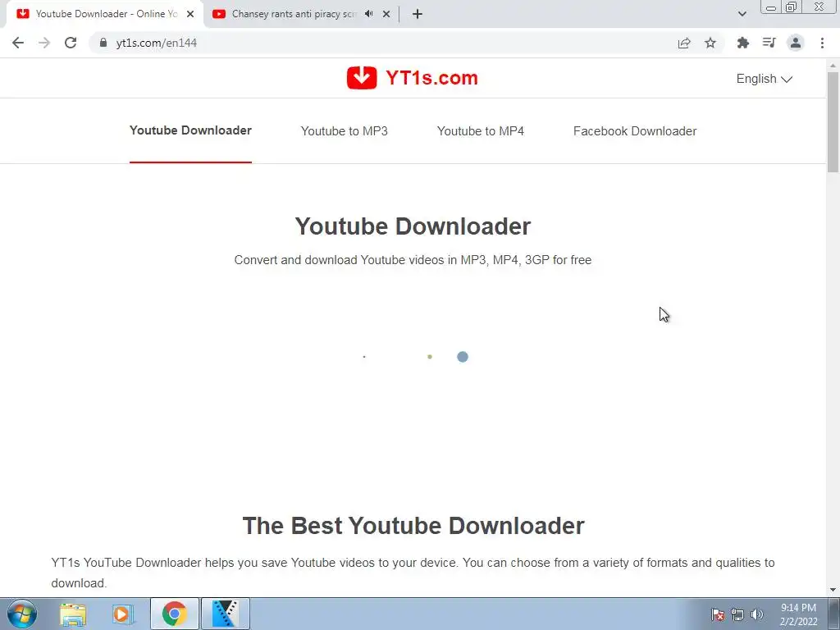
Task: Open the Chrome three-dot menu
Action: (822, 43)
